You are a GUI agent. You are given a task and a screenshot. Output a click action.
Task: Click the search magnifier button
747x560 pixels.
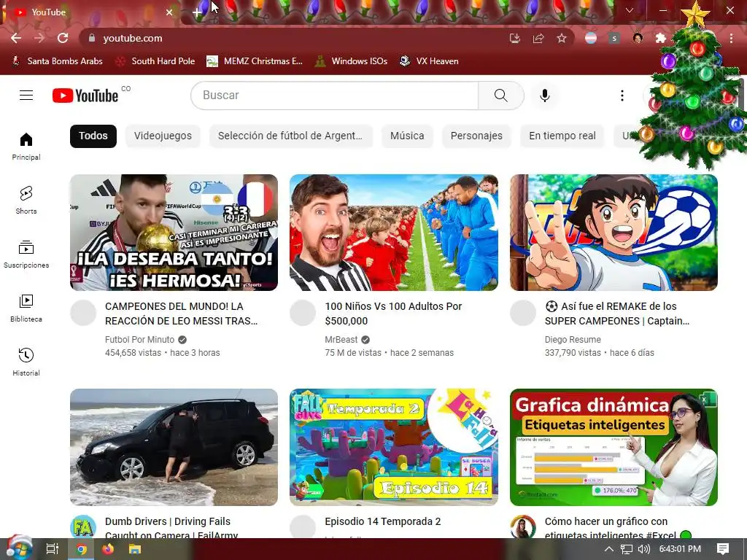point(500,96)
